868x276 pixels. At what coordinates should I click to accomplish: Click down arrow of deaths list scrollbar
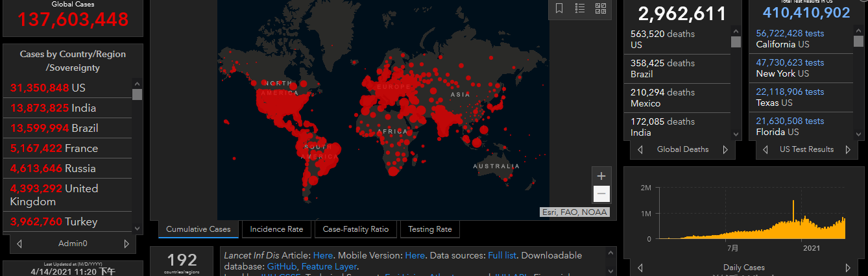pyautogui.click(x=736, y=134)
